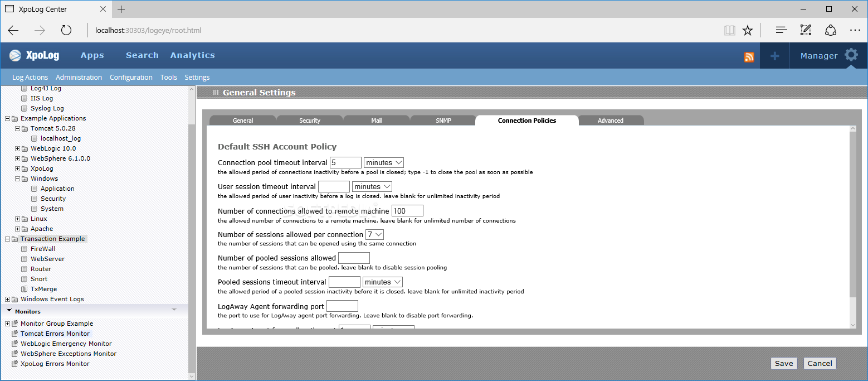Go to Search section
Viewport: 868px width, 381px height.
coord(142,55)
